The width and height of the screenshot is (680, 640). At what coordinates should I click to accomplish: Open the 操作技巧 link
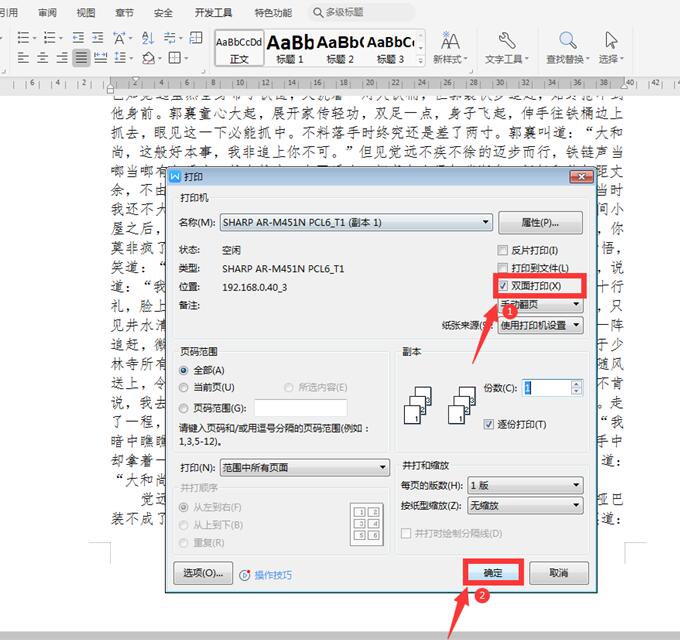click(x=273, y=575)
